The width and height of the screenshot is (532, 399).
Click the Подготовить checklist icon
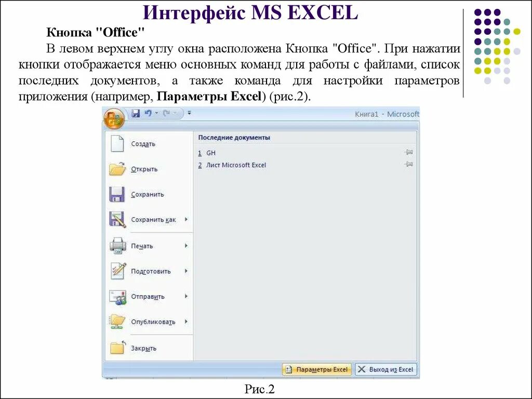118,271
